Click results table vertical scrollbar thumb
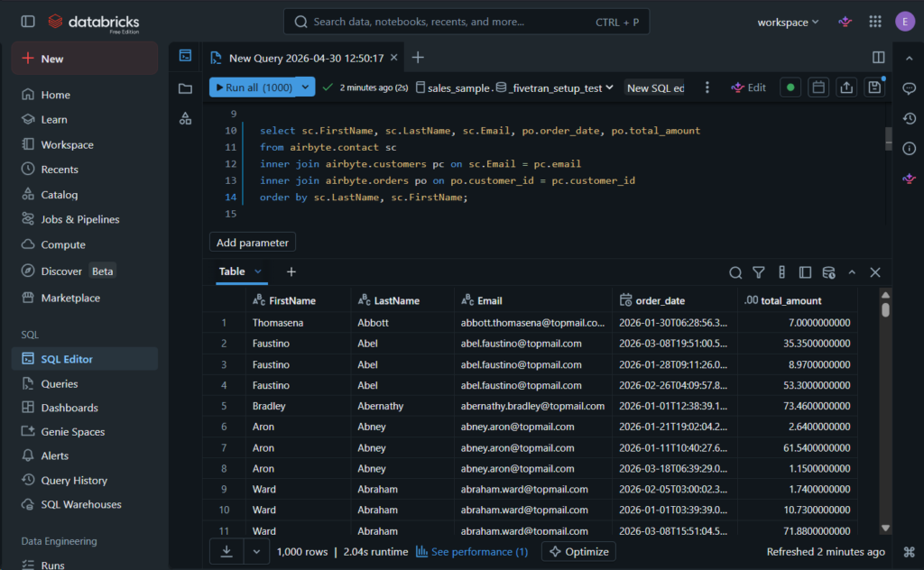The image size is (924, 570). coord(885,309)
